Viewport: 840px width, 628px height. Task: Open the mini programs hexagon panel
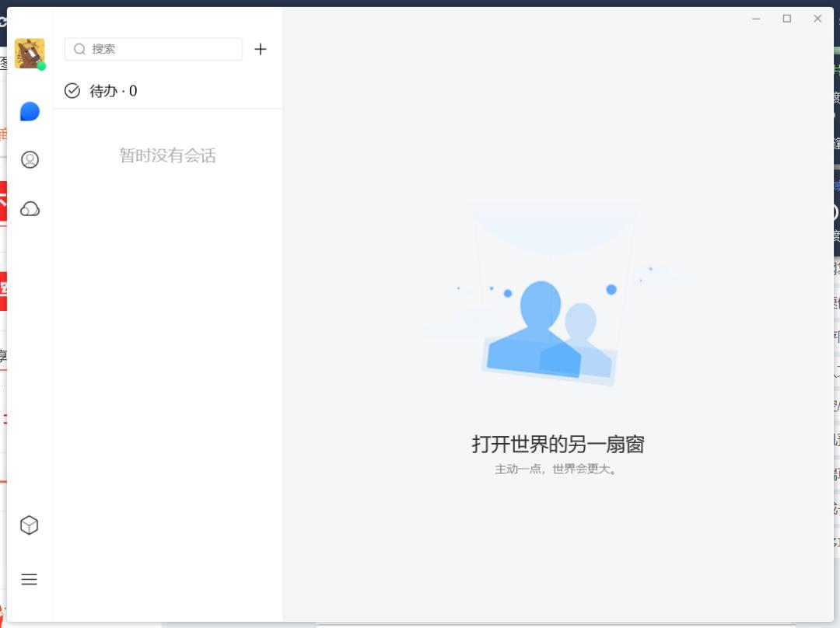(x=29, y=525)
